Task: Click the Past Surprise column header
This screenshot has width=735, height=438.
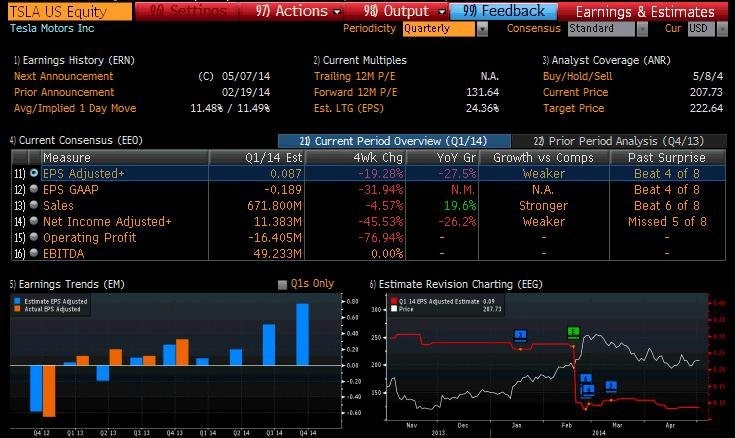Action: click(668, 158)
